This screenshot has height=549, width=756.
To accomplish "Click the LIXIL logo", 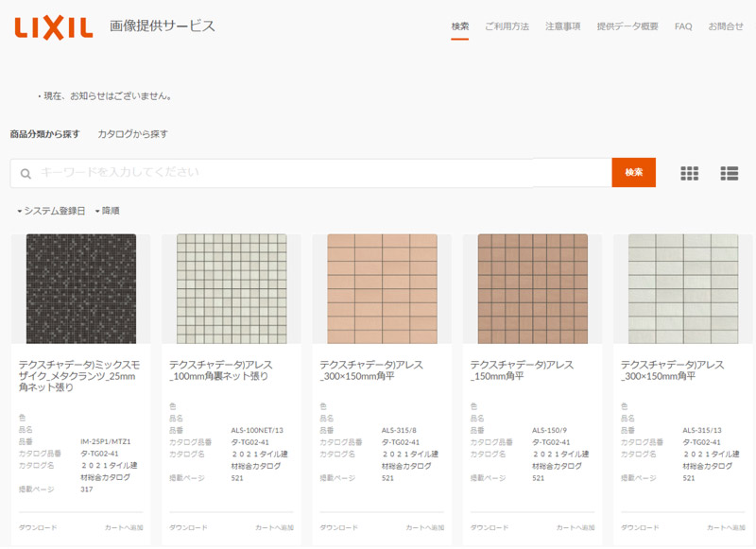I will click(54, 28).
